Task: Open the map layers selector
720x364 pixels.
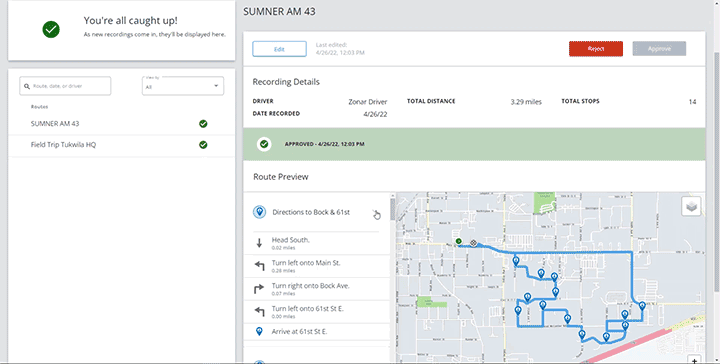Action: click(x=692, y=207)
